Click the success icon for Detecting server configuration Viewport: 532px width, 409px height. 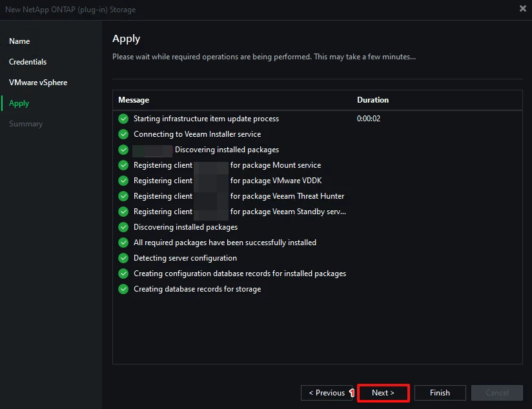[123, 258]
